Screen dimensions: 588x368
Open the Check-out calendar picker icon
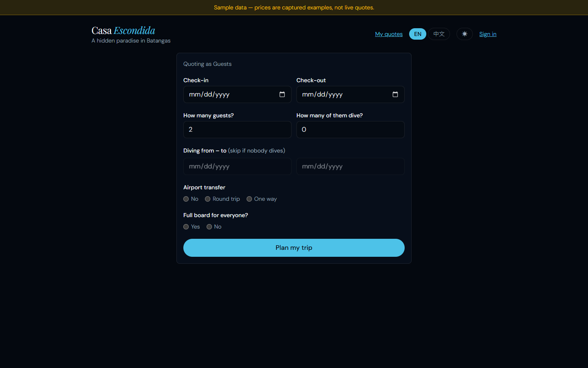(395, 94)
